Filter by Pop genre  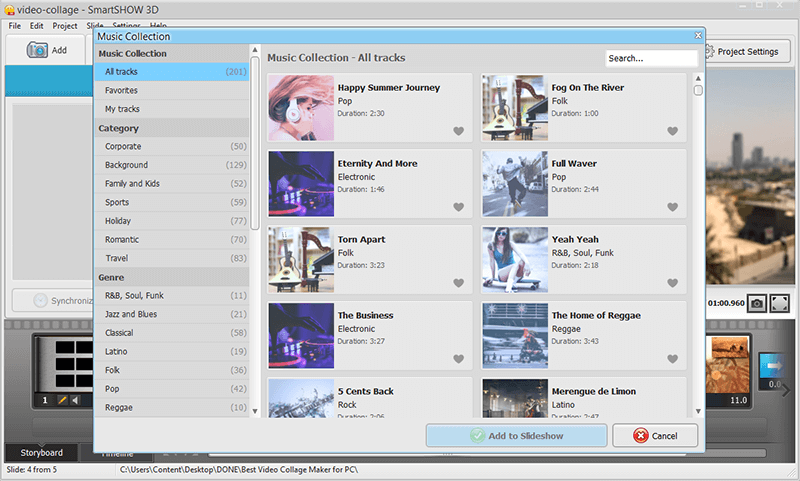171,389
